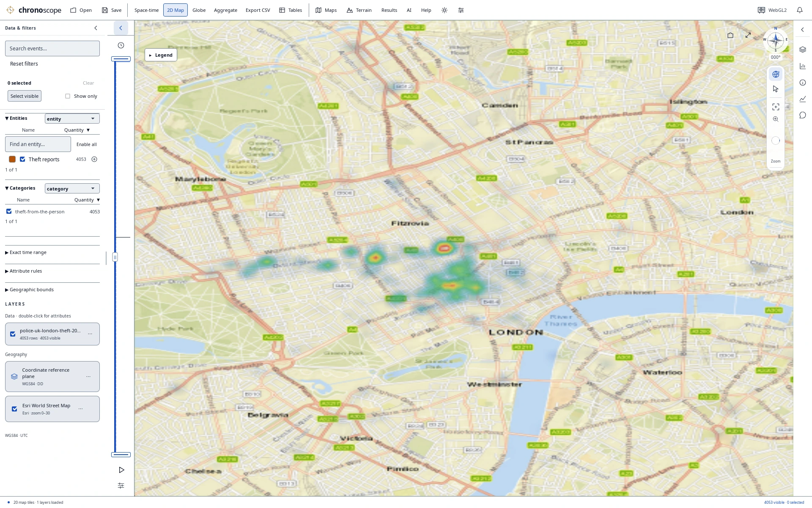
Task: Expand the Geographic bounds section
Action: [x=30, y=290]
